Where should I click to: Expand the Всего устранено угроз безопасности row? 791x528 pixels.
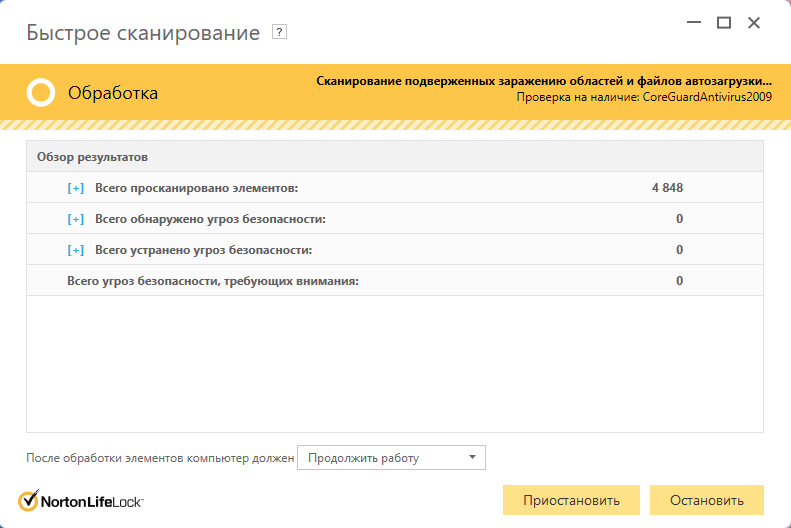pos(76,250)
